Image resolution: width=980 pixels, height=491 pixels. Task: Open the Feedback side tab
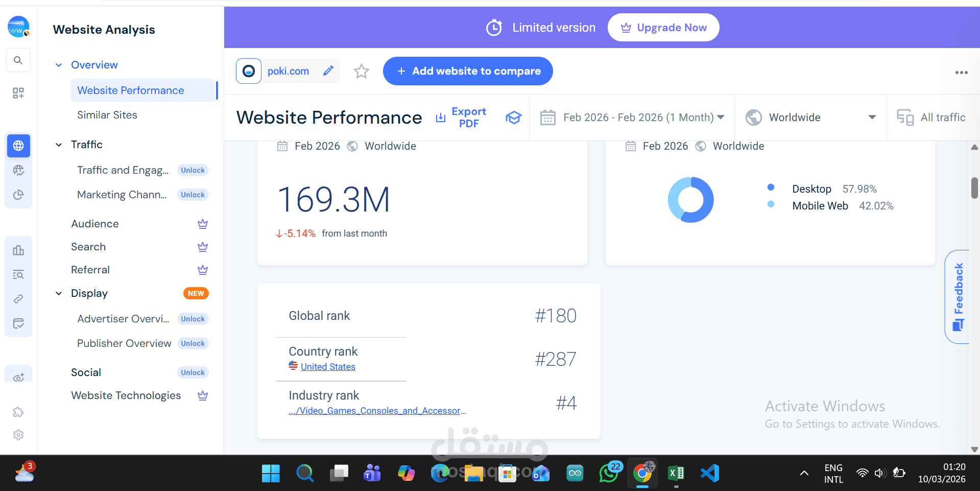point(958,297)
